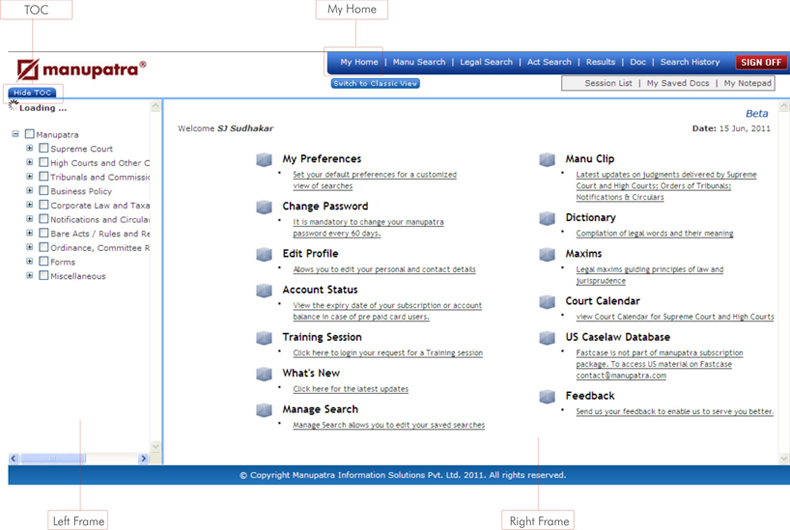Click the SIGN OFF button
Viewport: 790px width, 530px height.
pyautogui.click(x=761, y=62)
